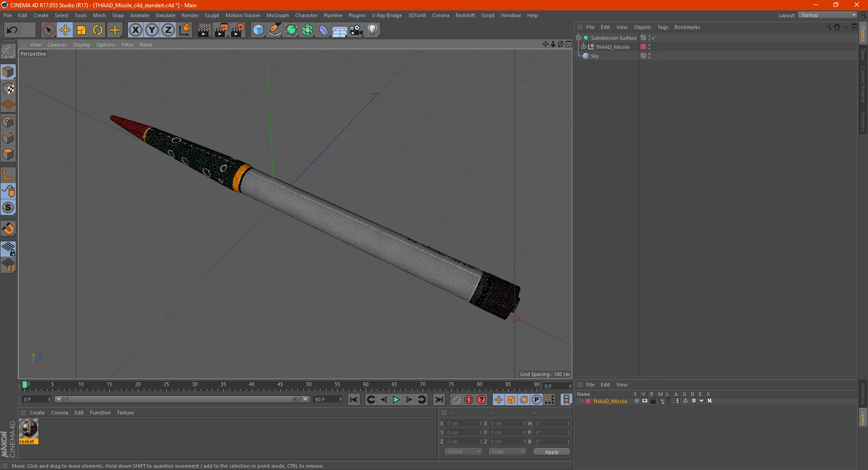868x470 pixels.
Task: Switch to Texture mode icon
Action: pos(9,89)
